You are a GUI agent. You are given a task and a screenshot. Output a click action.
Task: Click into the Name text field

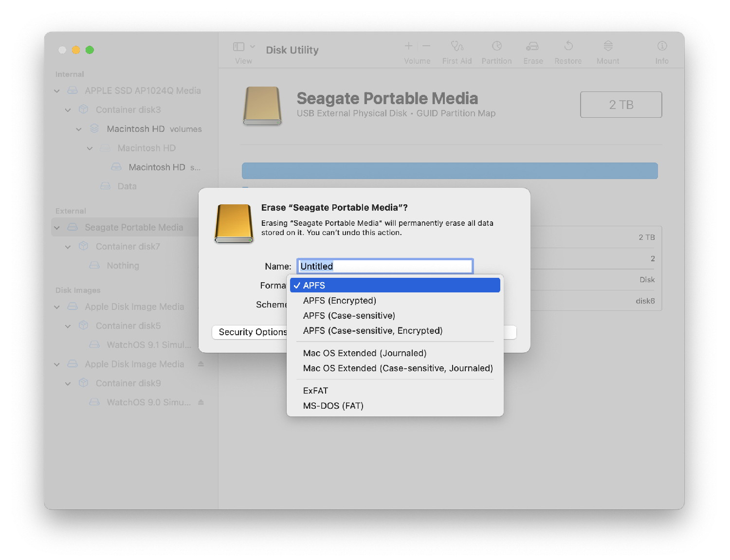tap(385, 266)
